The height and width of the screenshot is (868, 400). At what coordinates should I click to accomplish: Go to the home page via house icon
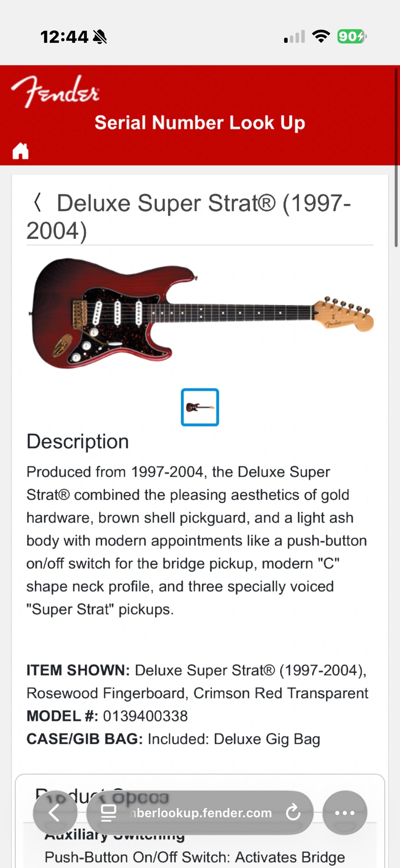point(21,151)
